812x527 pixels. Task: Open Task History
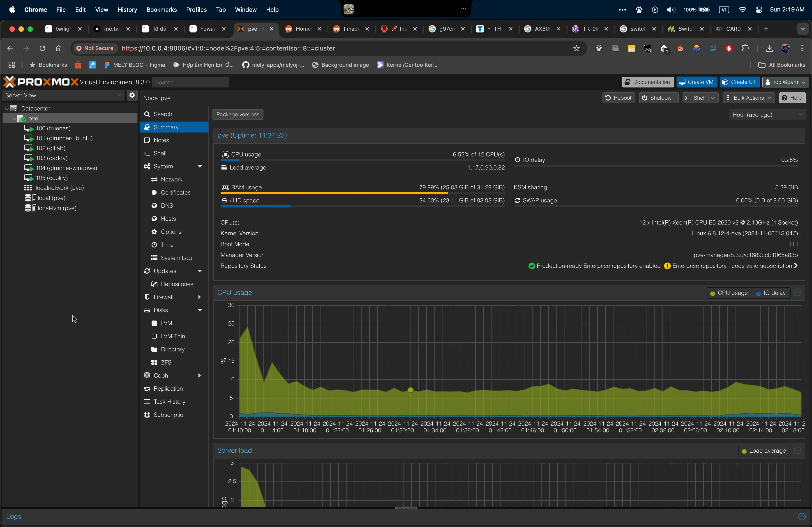[x=174, y=401]
